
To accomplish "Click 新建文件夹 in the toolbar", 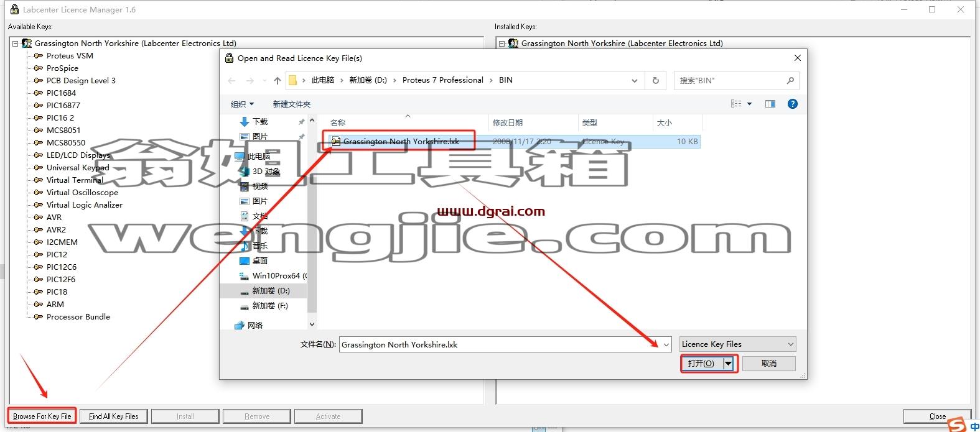I will tap(291, 104).
